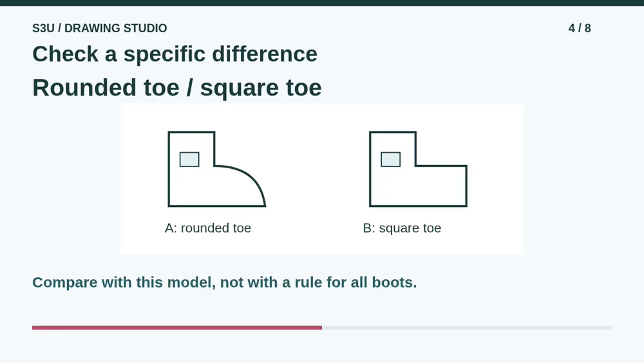This screenshot has height=363, width=644.
Task: Click the square toe boot drawing B
Action: point(418,169)
